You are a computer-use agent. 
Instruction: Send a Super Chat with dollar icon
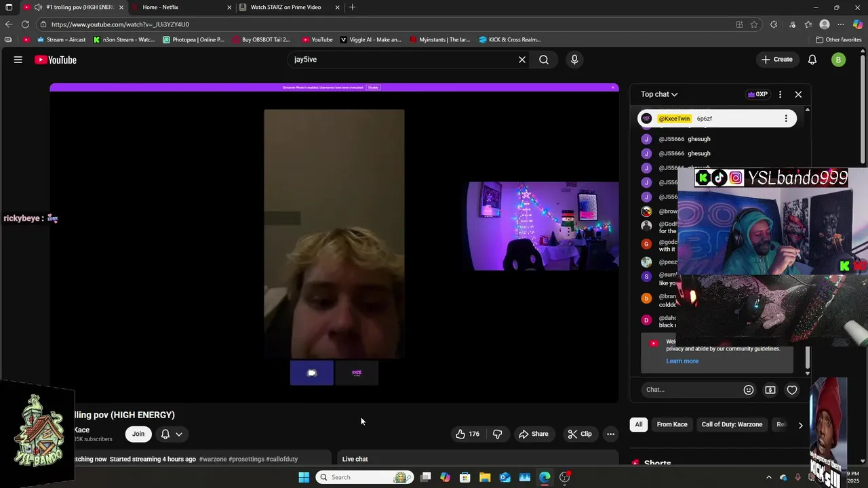[770, 390]
